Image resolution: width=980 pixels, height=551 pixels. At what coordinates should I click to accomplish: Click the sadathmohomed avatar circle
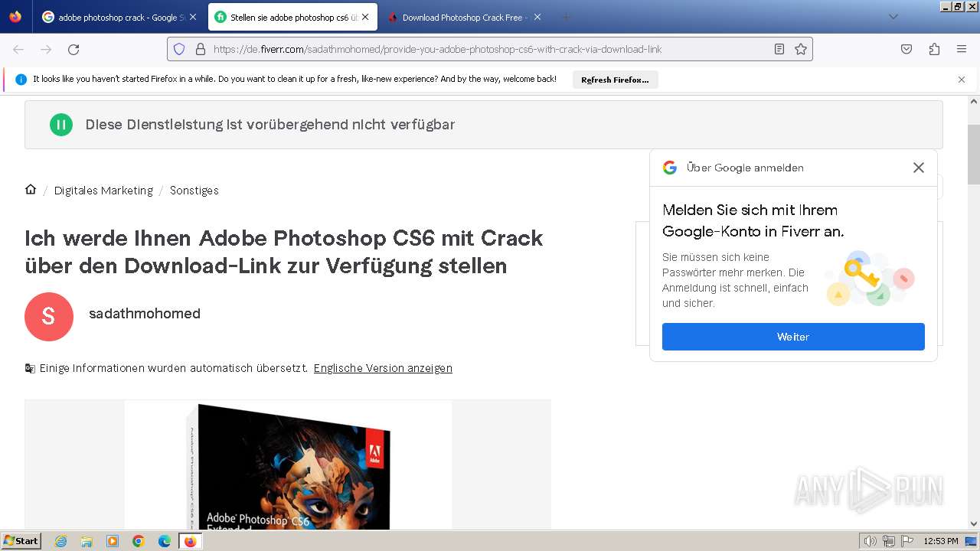tap(49, 317)
